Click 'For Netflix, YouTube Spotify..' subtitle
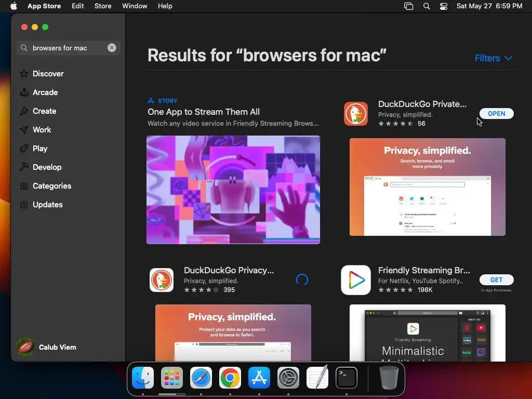 coord(420,281)
